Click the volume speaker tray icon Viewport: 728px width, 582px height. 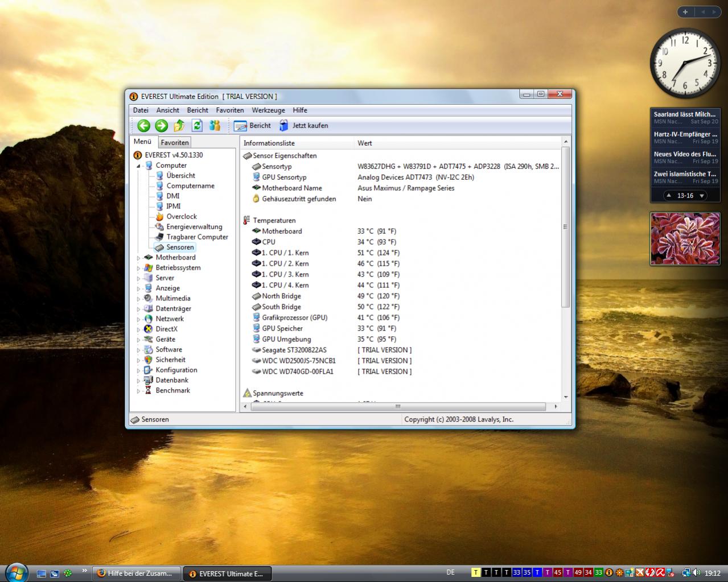tap(697, 573)
